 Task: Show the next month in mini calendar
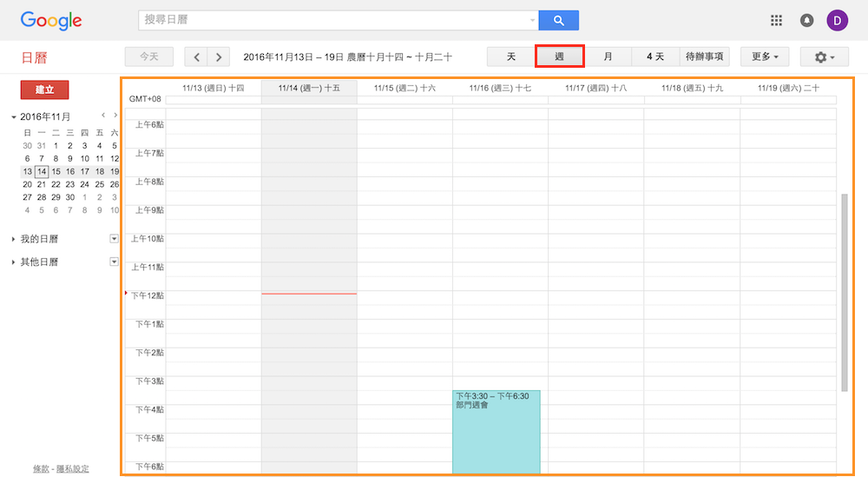coord(115,116)
